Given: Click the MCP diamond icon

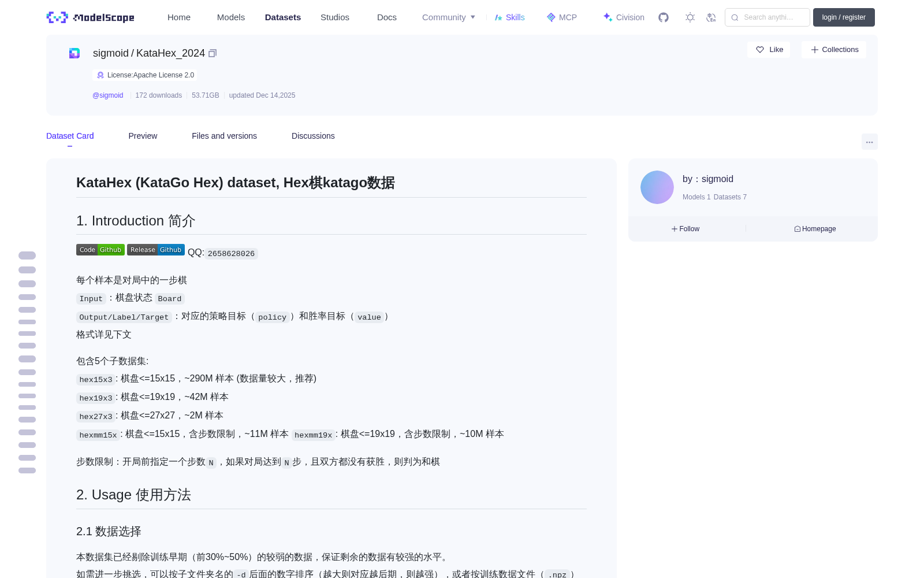Looking at the screenshot, I should [x=551, y=17].
